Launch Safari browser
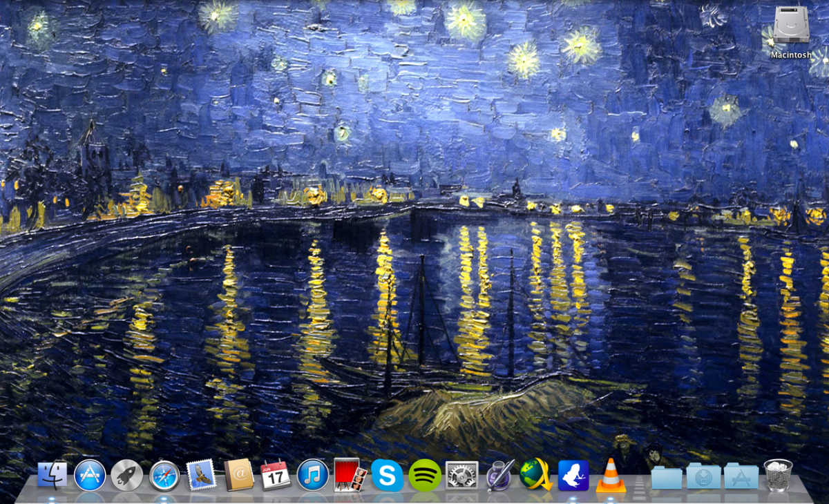Screen dimensions: 829x504 [x=164, y=475]
